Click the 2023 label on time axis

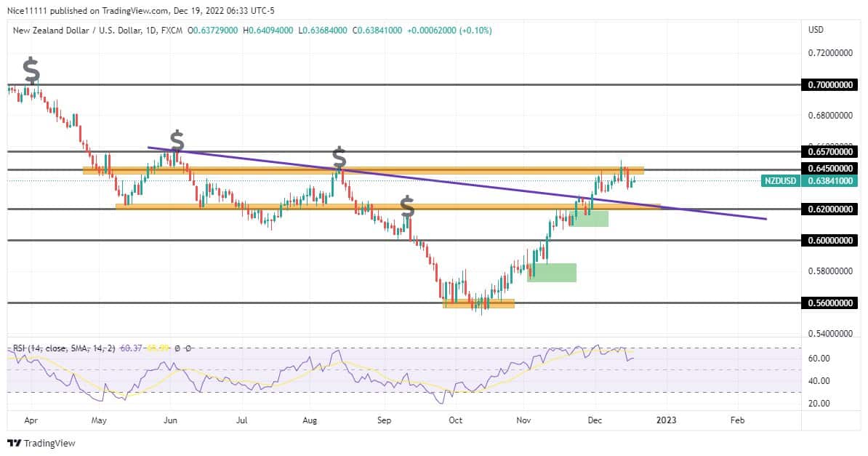pos(666,420)
